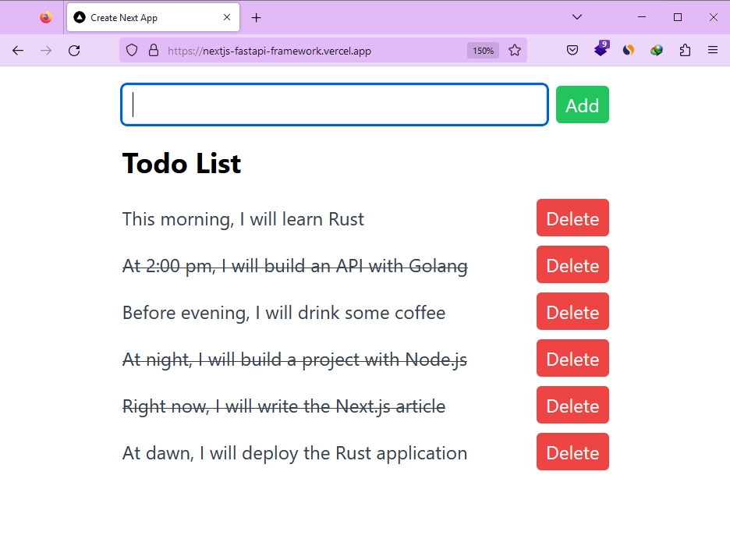Delete the 'At dawn, I will deploy' todo
The width and height of the screenshot is (730, 560).
(572, 452)
